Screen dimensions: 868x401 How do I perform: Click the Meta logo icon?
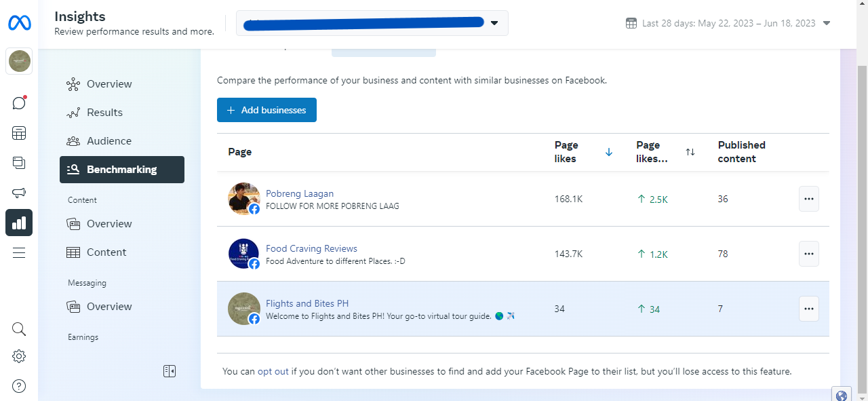[x=19, y=23]
